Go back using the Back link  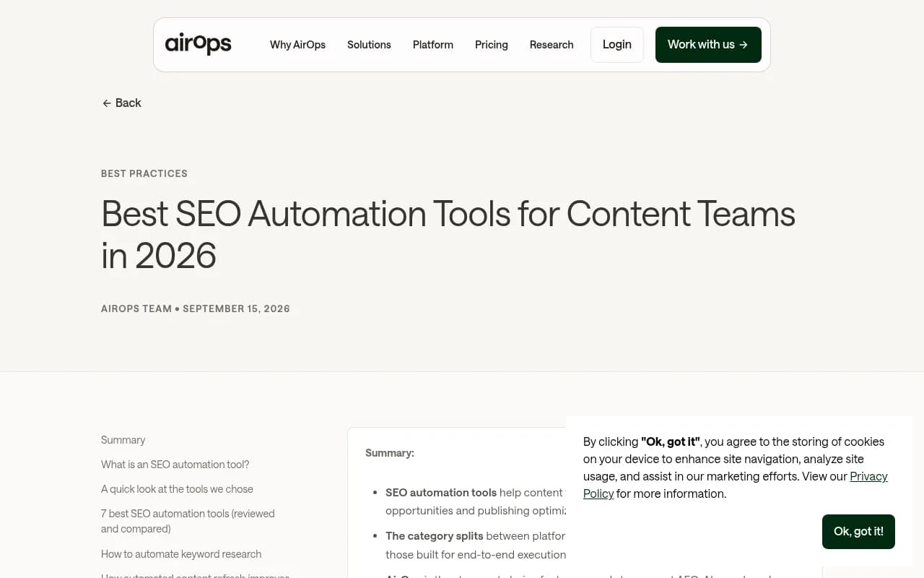click(121, 103)
